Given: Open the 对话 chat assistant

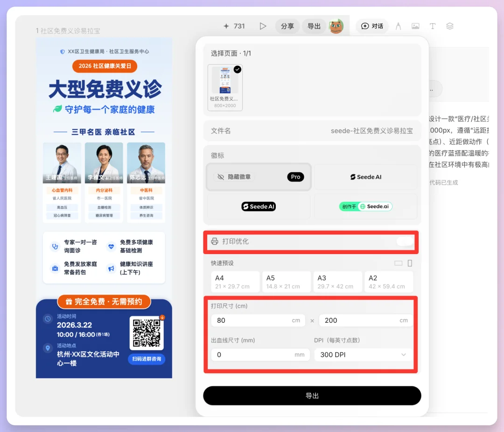Looking at the screenshot, I should coord(372,26).
